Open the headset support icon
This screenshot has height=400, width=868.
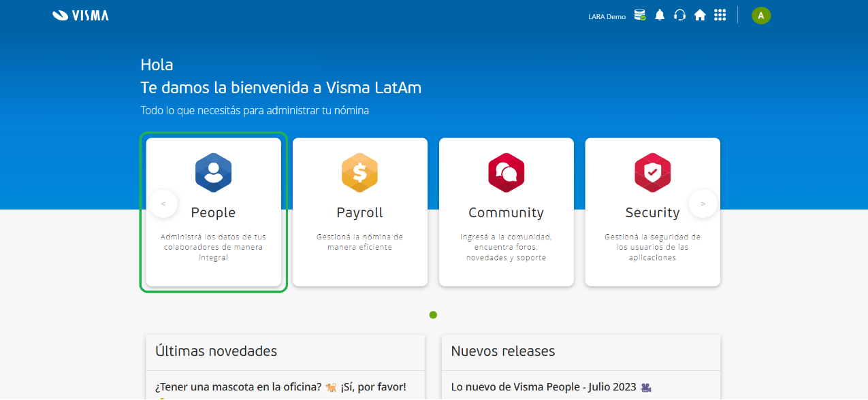coord(679,15)
